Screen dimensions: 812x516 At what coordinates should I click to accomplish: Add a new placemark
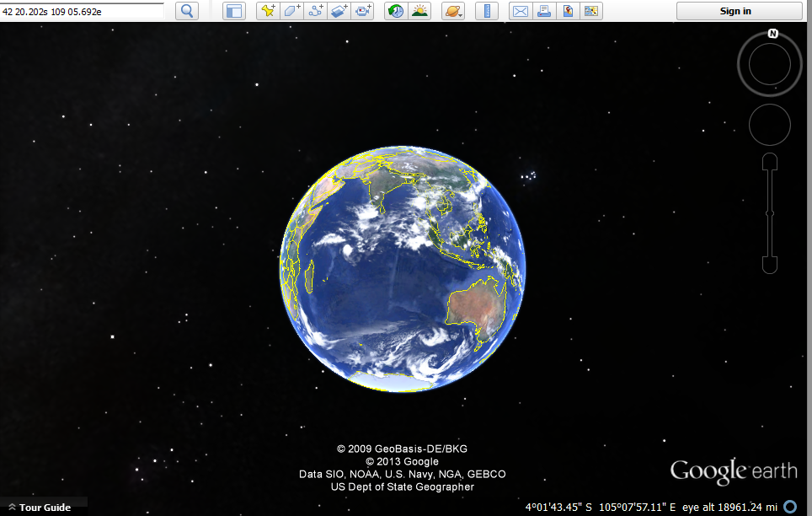[267, 11]
